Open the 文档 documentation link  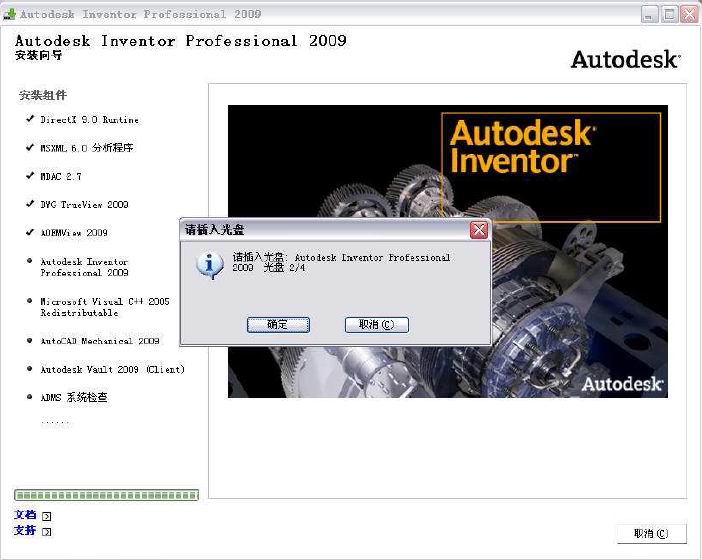coord(25,515)
